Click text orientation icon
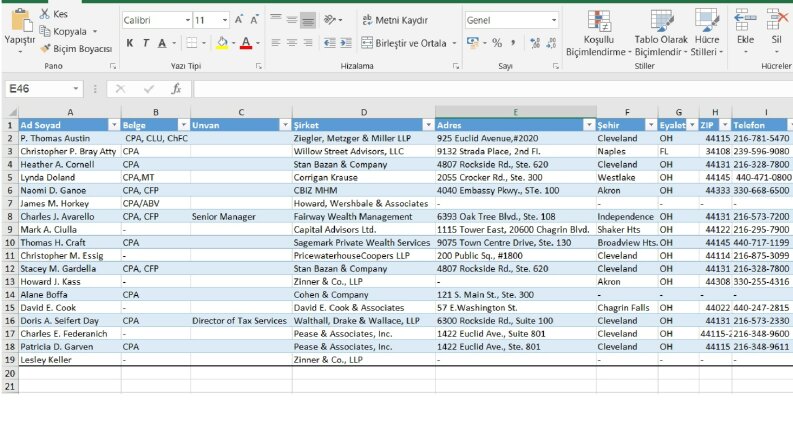The image size is (793, 446). [330, 20]
